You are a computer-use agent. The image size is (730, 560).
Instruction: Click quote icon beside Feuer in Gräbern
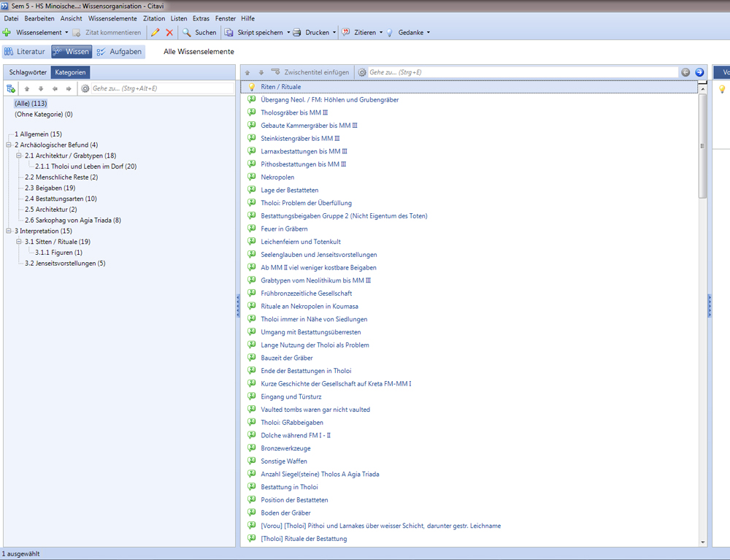(x=252, y=229)
